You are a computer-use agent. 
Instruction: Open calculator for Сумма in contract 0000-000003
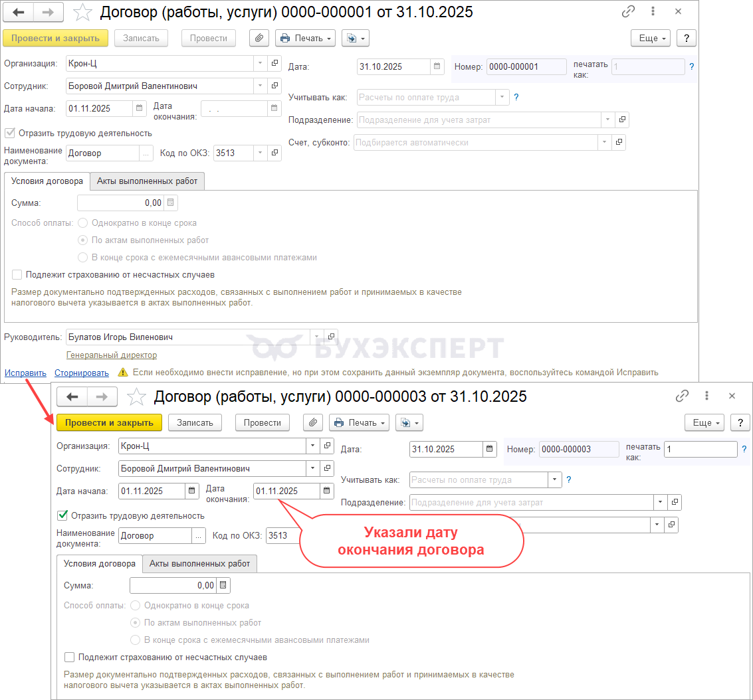(x=223, y=585)
